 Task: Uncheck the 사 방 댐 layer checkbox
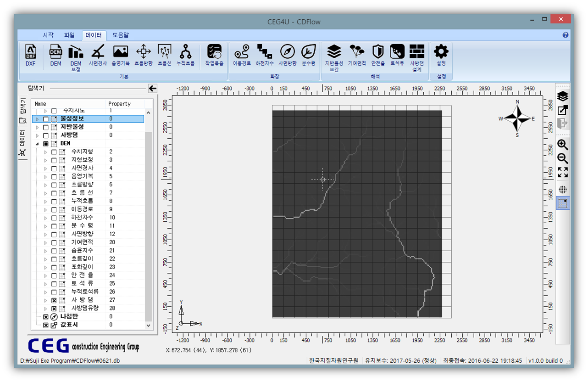[54, 300]
